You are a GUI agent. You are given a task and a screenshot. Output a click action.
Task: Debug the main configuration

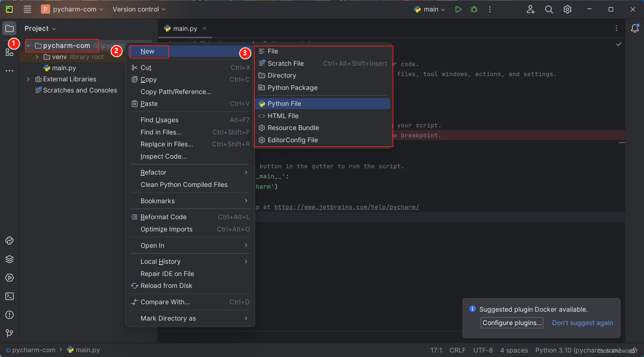(x=474, y=9)
